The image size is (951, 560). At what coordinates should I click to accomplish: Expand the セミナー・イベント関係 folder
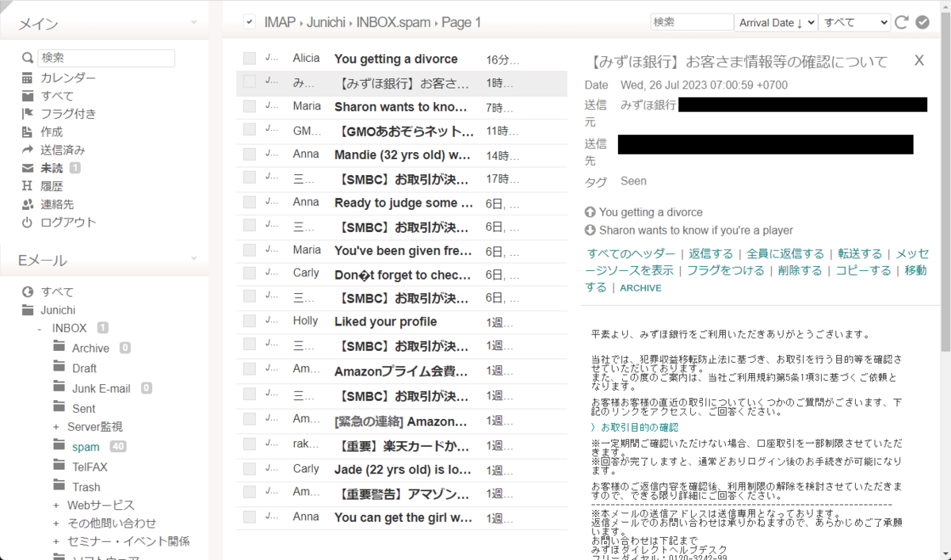point(56,542)
